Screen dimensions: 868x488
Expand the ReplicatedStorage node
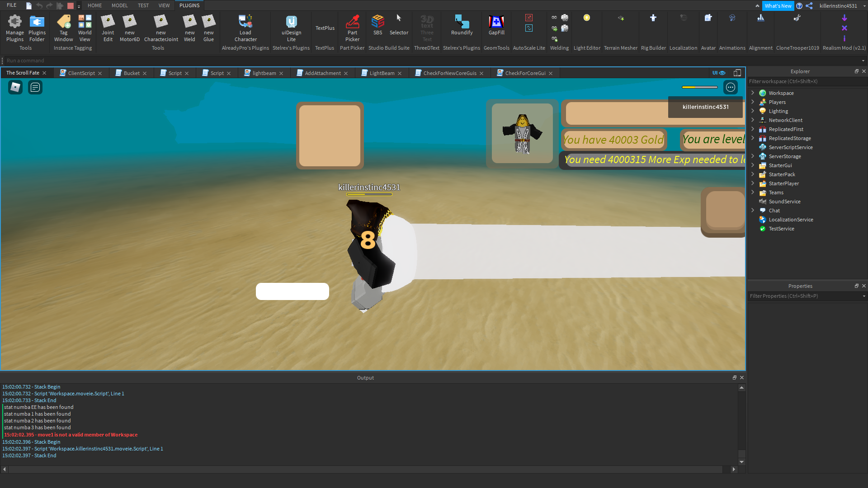[x=753, y=138]
